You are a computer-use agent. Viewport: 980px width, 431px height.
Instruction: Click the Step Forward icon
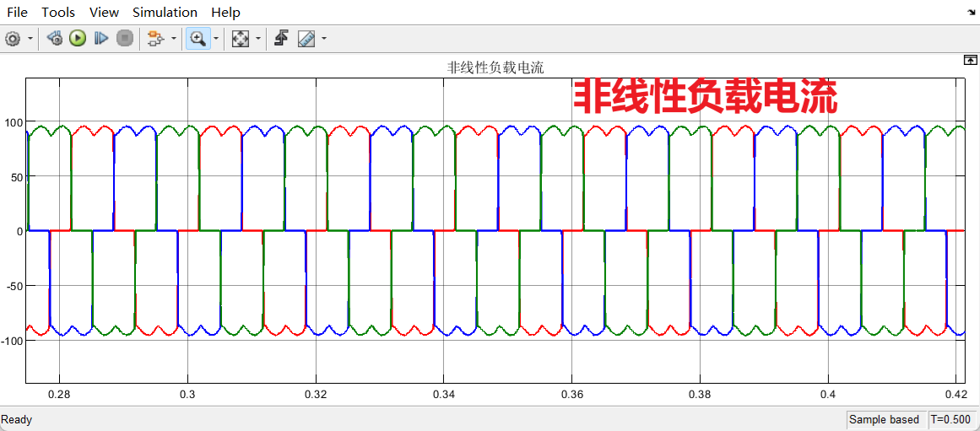click(x=101, y=39)
